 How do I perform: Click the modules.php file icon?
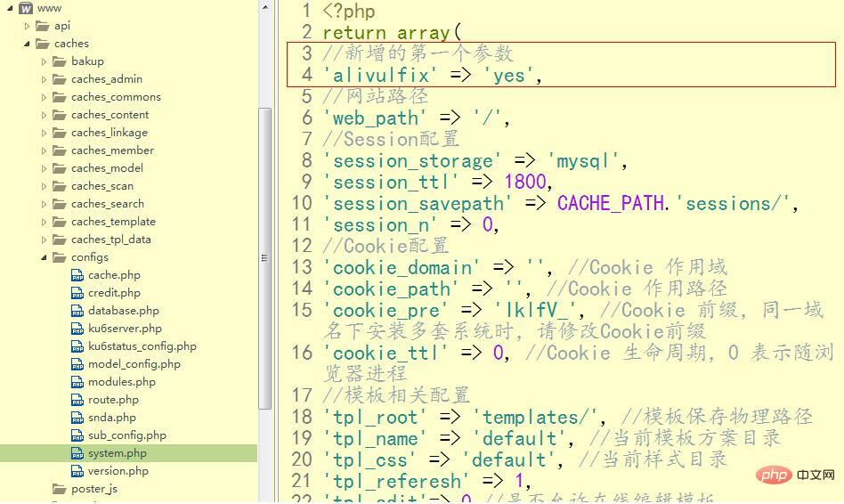77,382
